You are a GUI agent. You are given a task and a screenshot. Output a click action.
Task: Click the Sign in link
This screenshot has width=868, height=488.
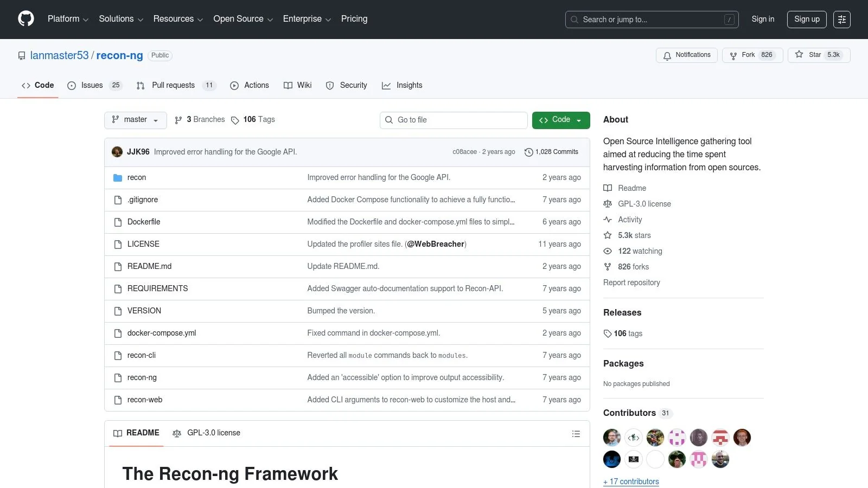[763, 19]
